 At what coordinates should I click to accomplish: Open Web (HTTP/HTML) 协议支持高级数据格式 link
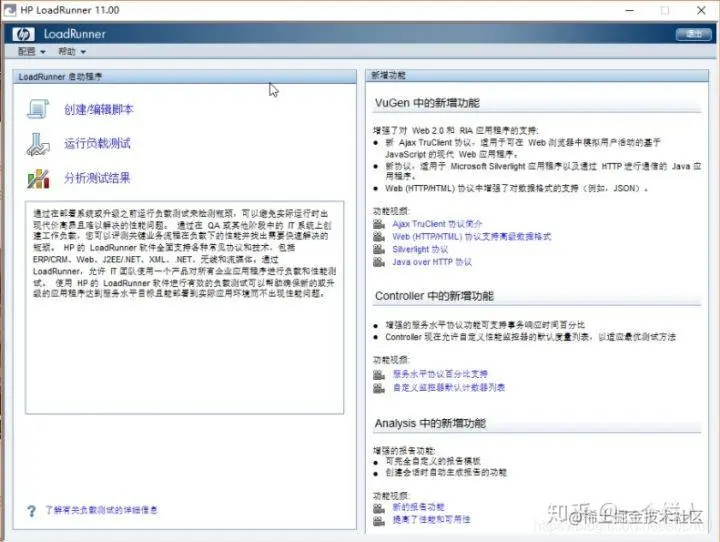tap(472, 237)
